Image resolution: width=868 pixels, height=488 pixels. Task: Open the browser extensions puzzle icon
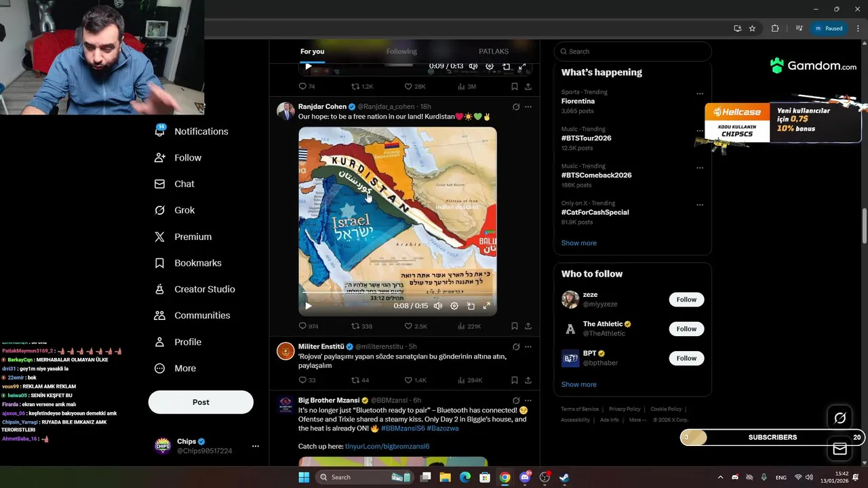pos(775,28)
